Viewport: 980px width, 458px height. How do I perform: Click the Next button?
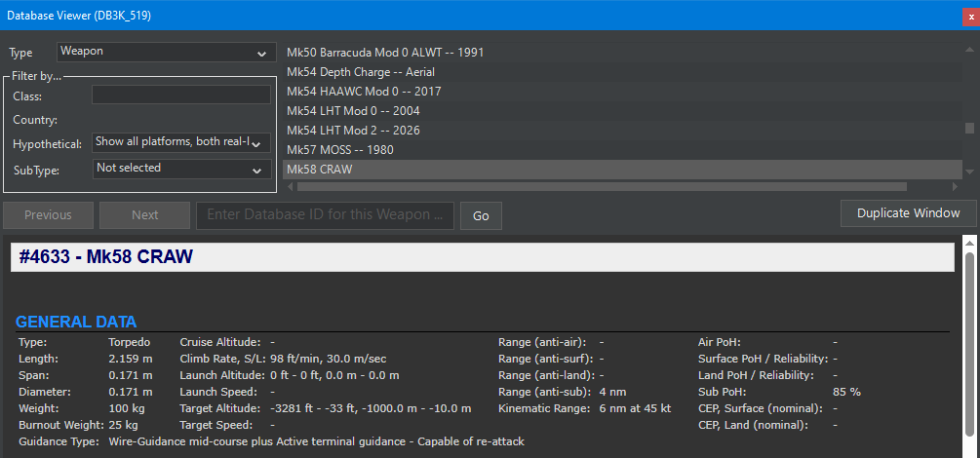click(145, 215)
